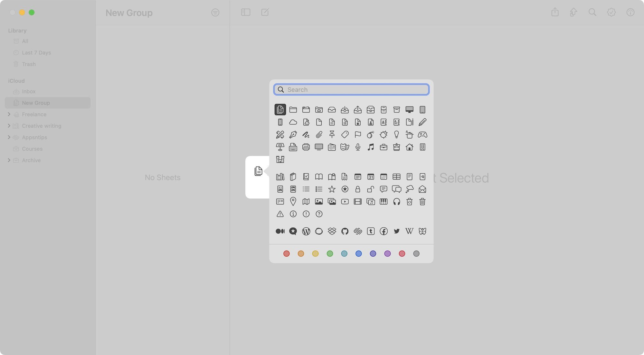
Task: Open Last 7 Days library filter
Action: pos(36,52)
